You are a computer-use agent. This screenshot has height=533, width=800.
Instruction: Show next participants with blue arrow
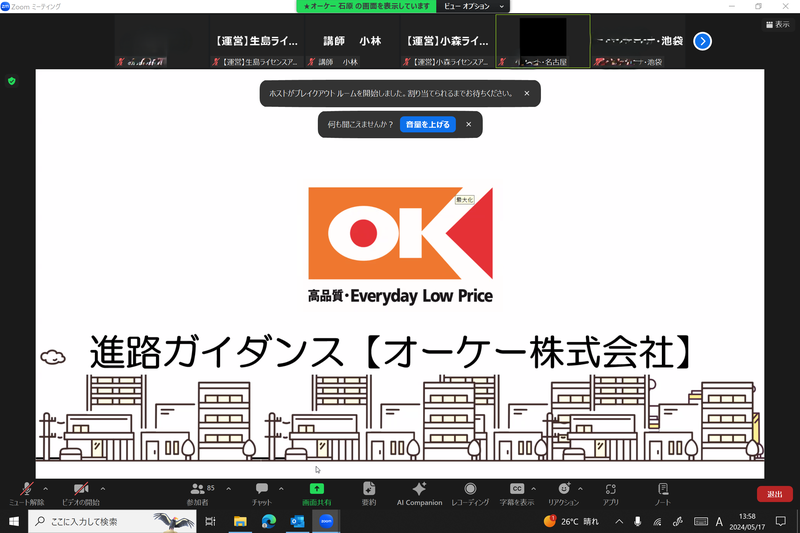point(703,41)
